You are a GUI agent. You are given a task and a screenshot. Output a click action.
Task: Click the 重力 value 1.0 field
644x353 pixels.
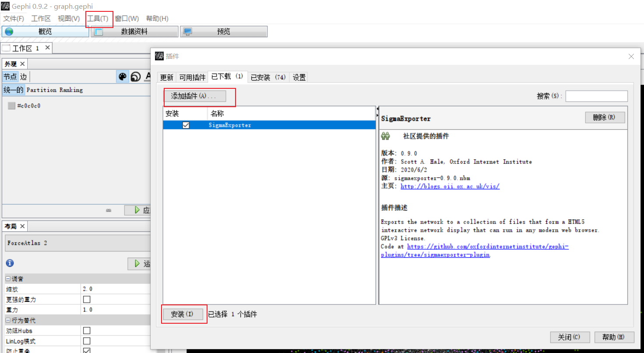click(x=116, y=310)
